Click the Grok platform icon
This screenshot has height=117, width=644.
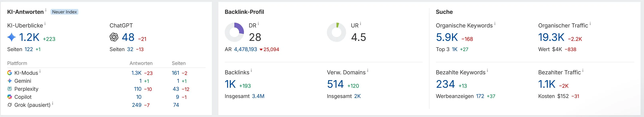tap(10, 105)
